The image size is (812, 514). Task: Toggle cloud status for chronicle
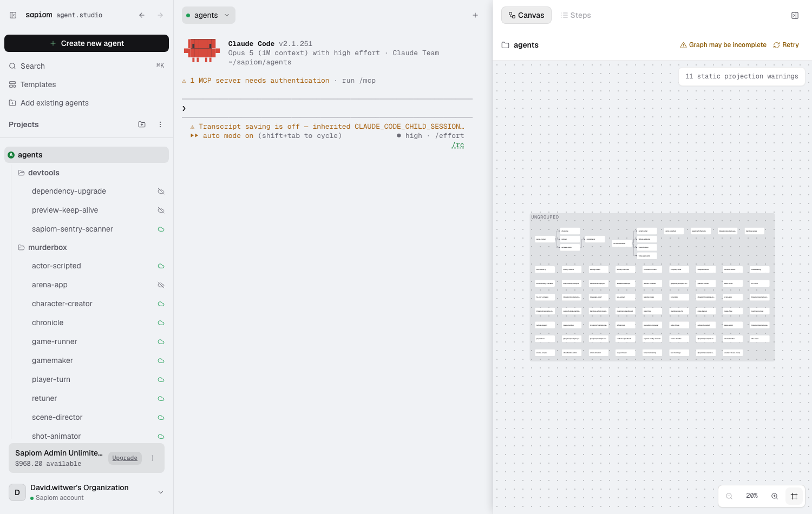coord(161,323)
